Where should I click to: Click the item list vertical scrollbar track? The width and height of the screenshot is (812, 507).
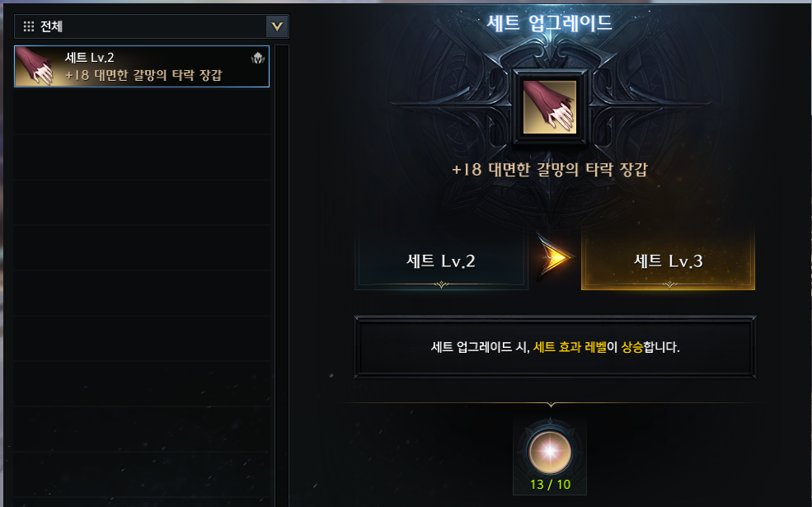[x=282, y=275]
